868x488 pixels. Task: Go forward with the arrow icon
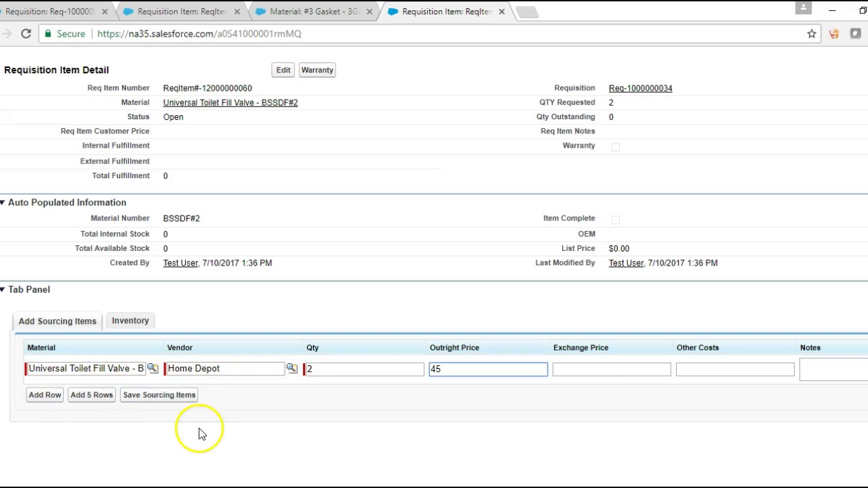click(6, 34)
